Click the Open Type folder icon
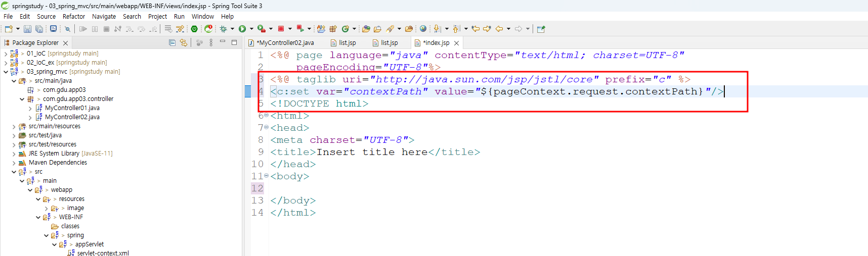 (x=366, y=29)
